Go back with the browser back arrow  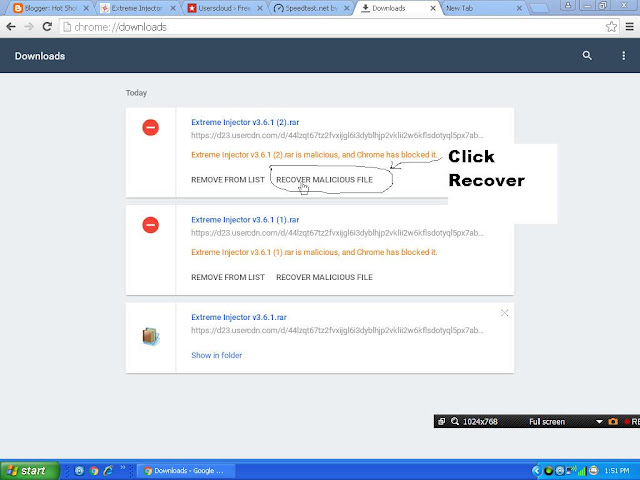tap(11, 27)
